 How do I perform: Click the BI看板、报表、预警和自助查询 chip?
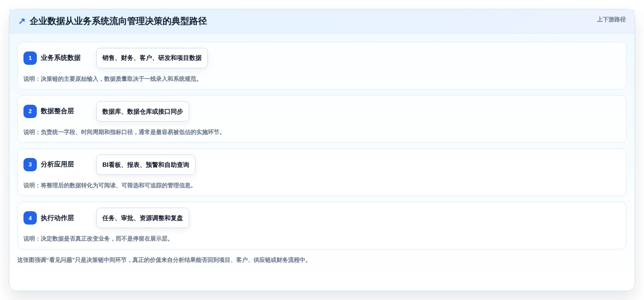146,165
